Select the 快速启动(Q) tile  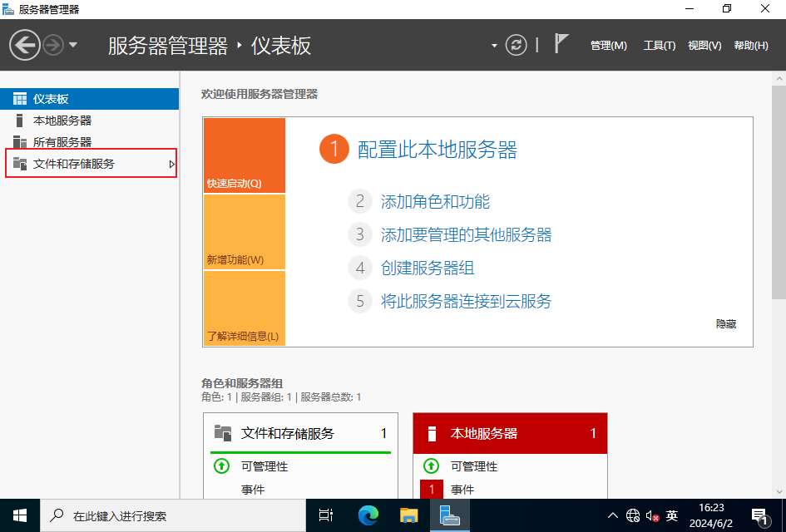(244, 155)
